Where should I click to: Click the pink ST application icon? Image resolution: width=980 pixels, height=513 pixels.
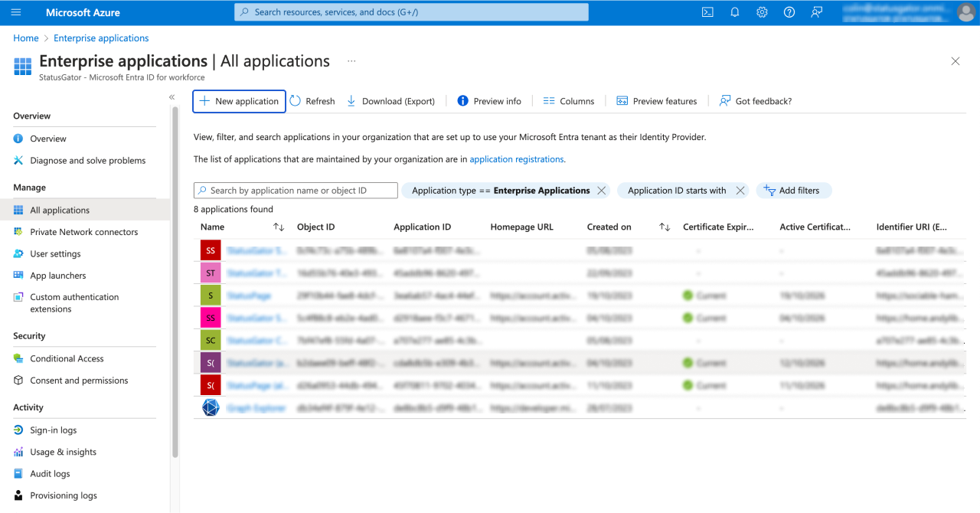coord(211,273)
